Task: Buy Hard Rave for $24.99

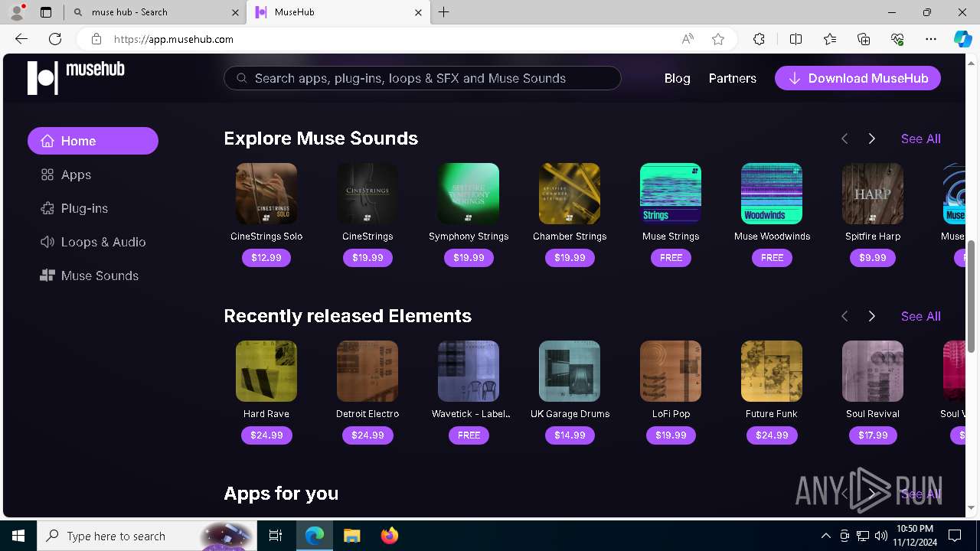Action: click(266, 435)
